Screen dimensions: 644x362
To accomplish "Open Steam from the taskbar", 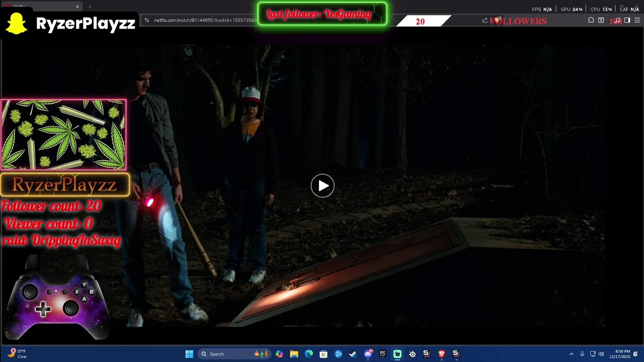I will [353, 354].
